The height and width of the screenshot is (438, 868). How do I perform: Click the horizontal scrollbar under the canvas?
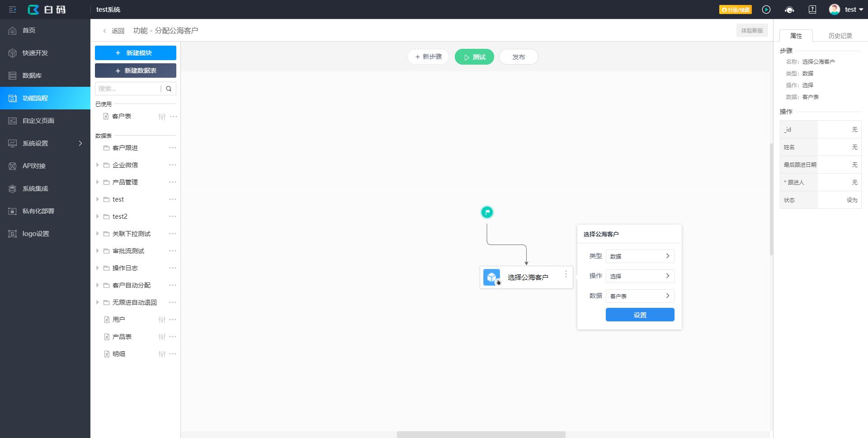[x=481, y=434]
